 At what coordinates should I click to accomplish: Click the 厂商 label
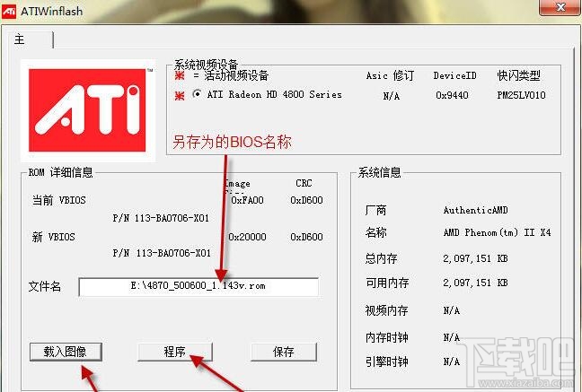click(x=375, y=210)
